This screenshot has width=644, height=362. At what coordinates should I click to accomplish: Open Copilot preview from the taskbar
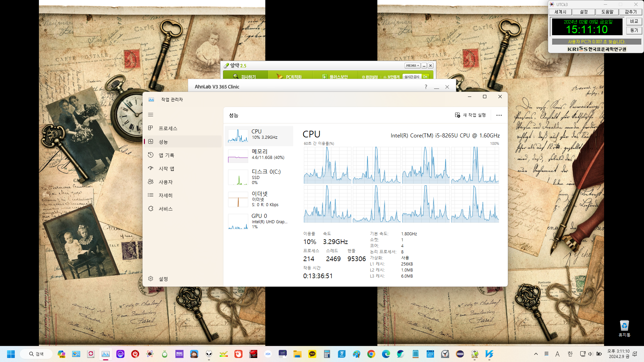pyautogui.click(x=61, y=354)
